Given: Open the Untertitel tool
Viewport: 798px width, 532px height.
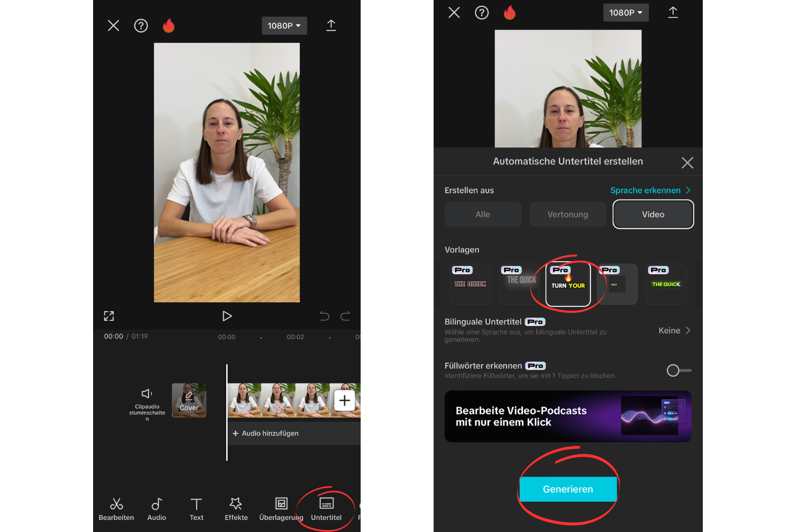Looking at the screenshot, I should point(326,509).
